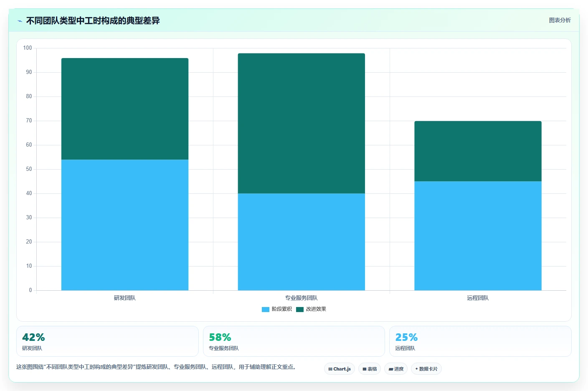Toggle the 阶段累积 legend item
Image resolution: width=588 pixels, height=391 pixels.
[x=277, y=309]
